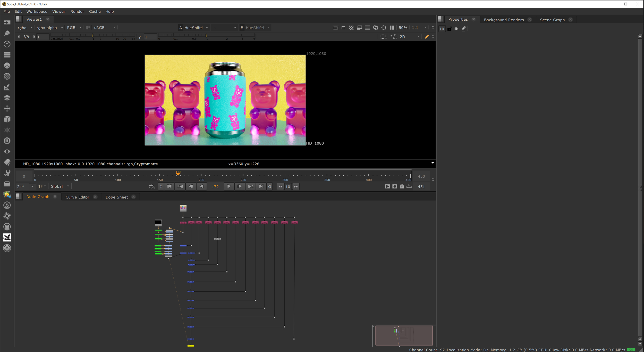Screen dimensions: 644x352
Task: Click the viewer gain slider
Action: [93, 36]
